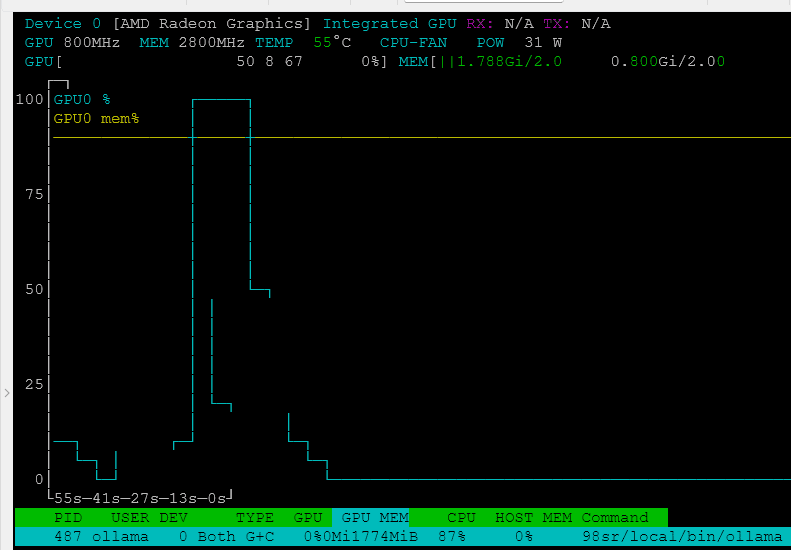Click the '0.800Gi/2.00' memory value
This screenshot has width=791, height=550.
(668, 62)
